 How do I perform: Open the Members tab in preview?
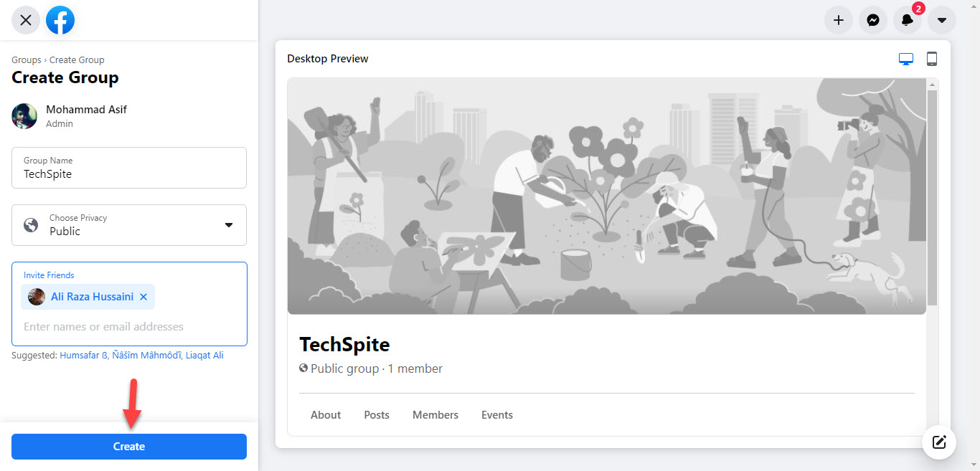click(x=435, y=415)
